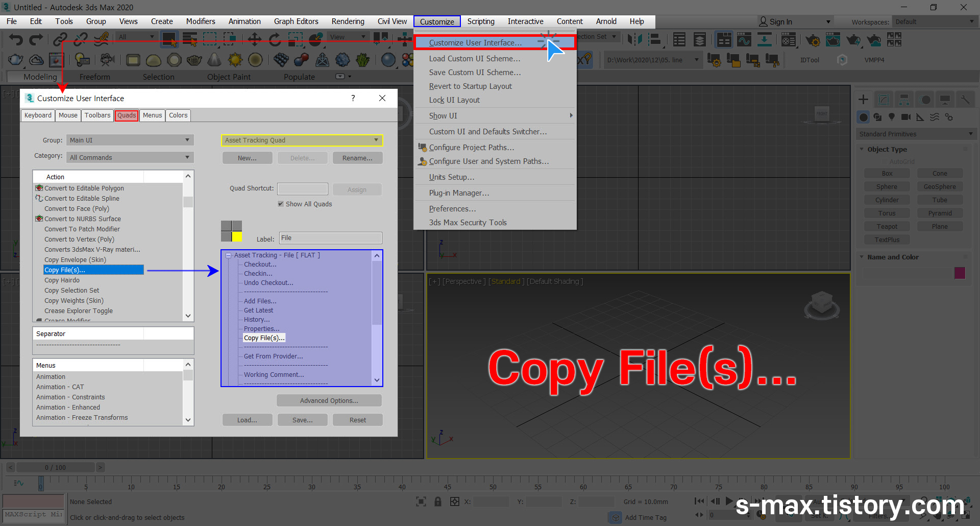Open the Schematic View icon
This screenshot has height=526, width=980.
765,39
